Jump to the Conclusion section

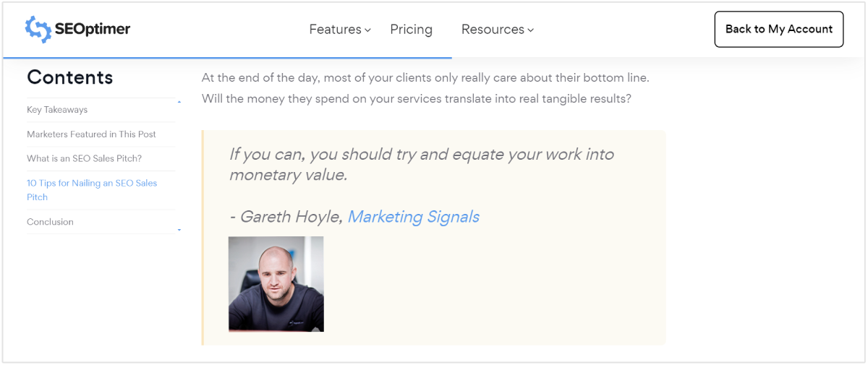50,222
